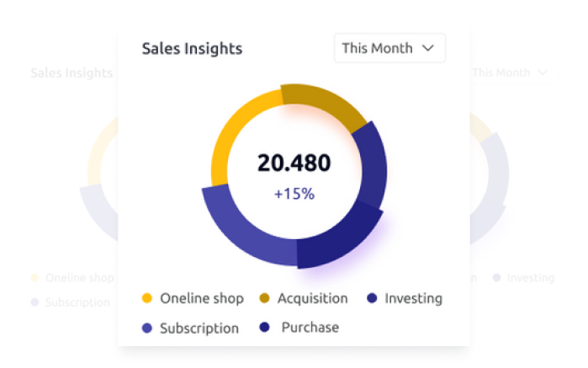
Task: Click the Sales Insights card title
Action: pos(192,48)
